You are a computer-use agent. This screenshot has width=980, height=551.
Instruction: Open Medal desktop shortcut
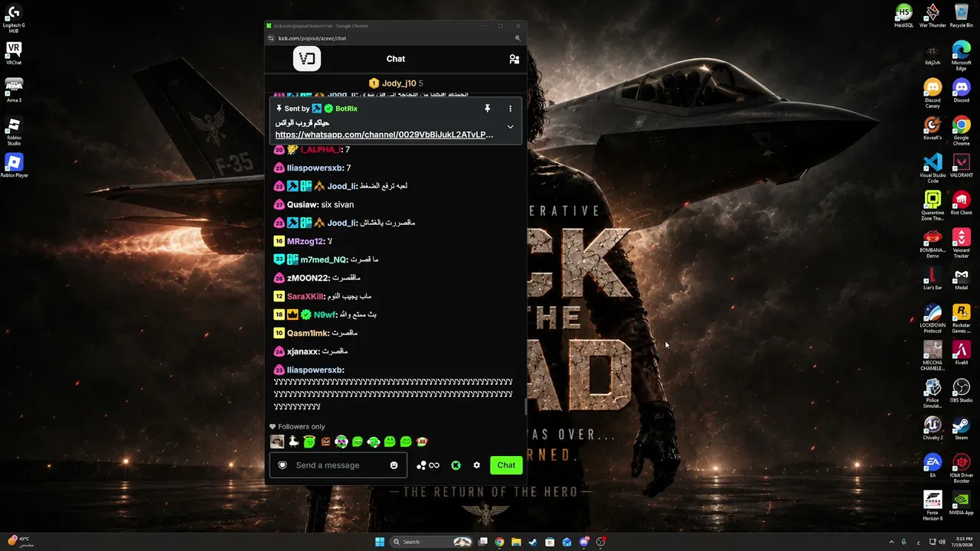962,278
